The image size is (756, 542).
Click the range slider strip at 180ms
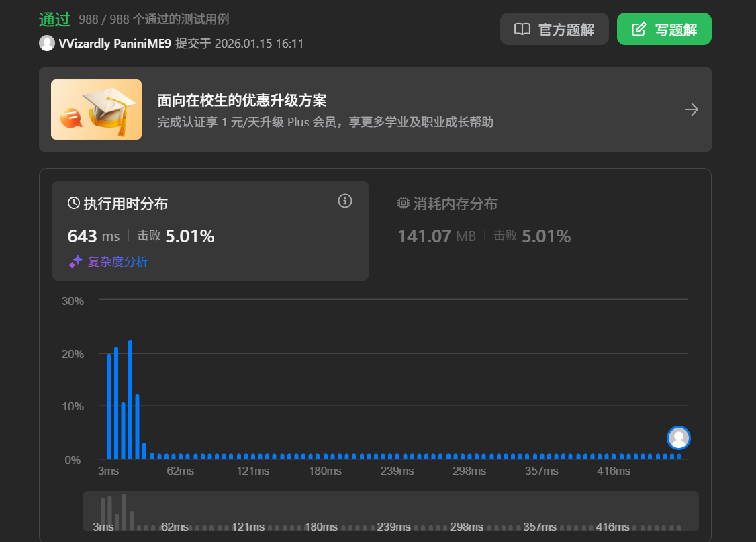321,527
